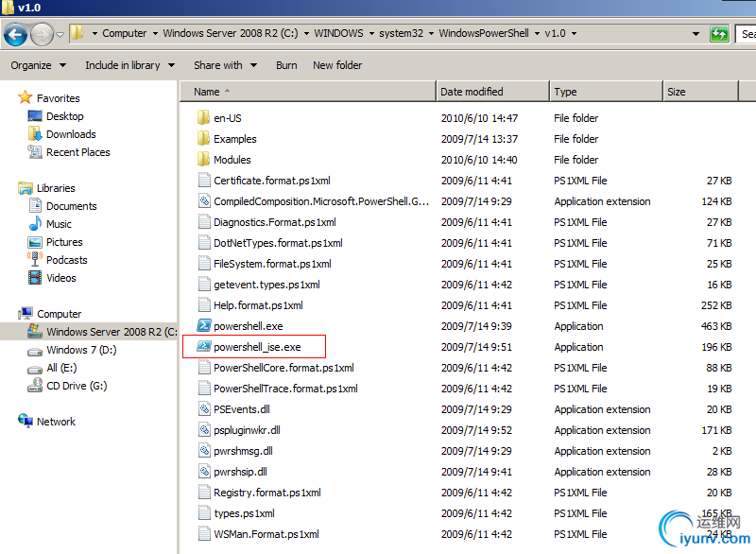Expand the dropdown arrow after WINDOWS in address bar
The height and width of the screenshot is (554, 756).
pos(371,33)
